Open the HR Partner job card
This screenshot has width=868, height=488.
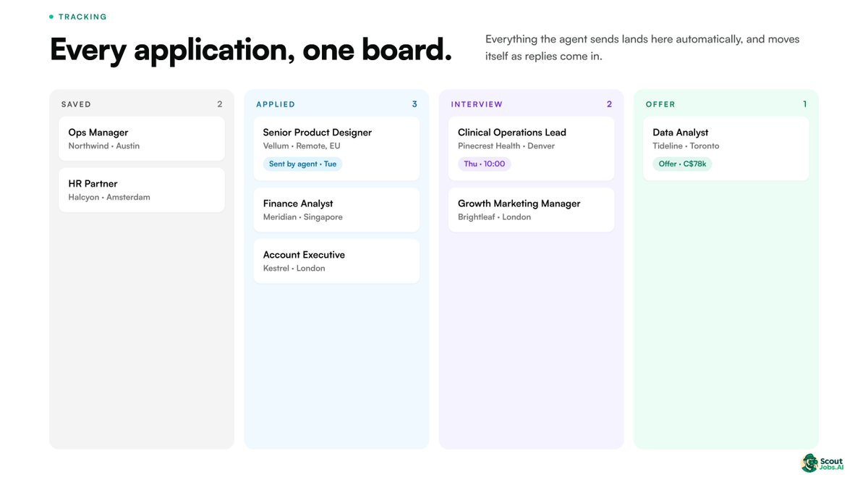click(141, 190)
